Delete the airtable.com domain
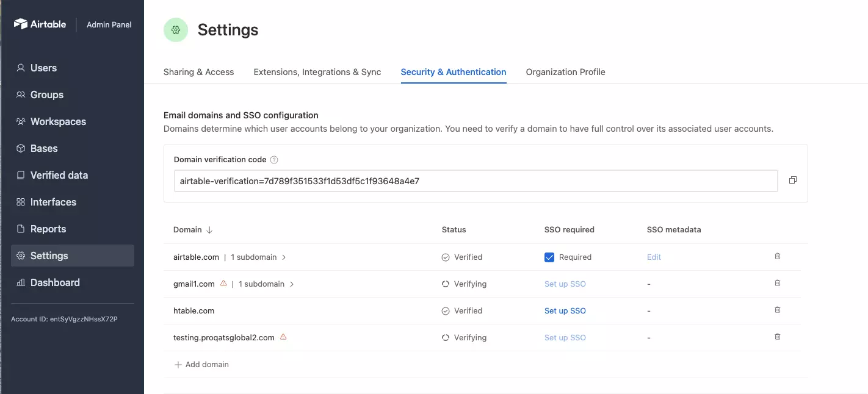 tap(778, 256)
